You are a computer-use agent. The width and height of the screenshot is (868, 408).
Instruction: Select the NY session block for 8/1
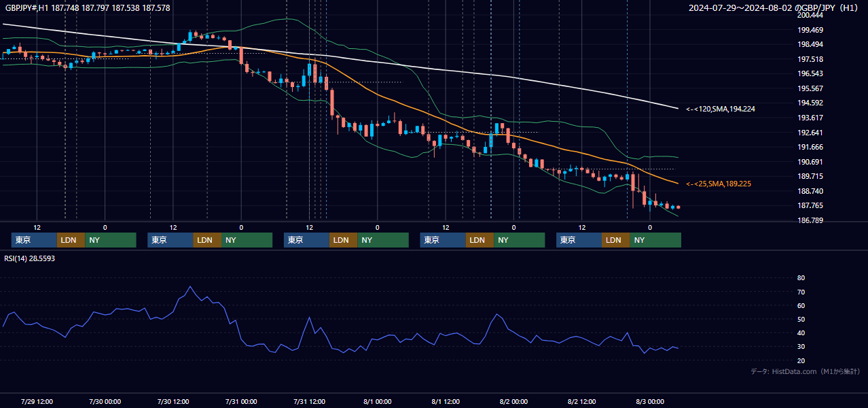pyautogui.click(x=520, y=240)
